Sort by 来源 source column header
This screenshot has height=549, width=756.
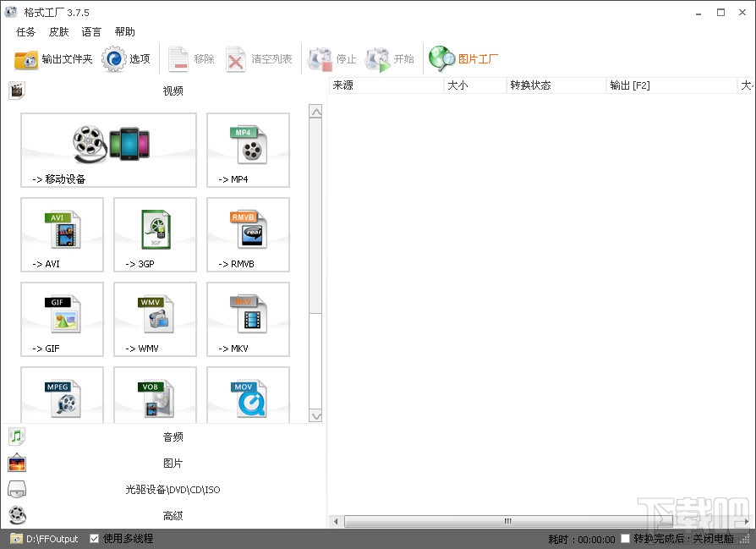(x=386, y=85)
